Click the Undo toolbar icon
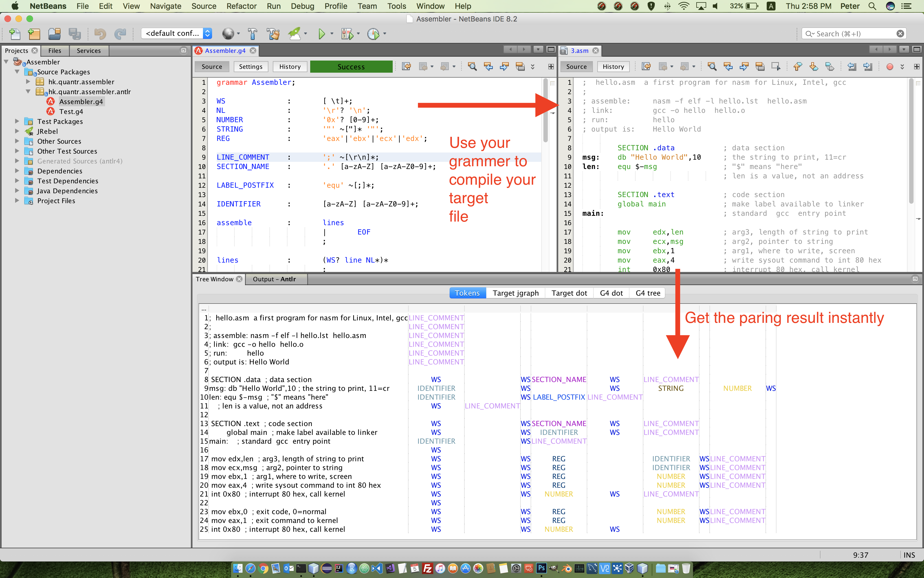The image size is (924, 578). tap(100, 34)
